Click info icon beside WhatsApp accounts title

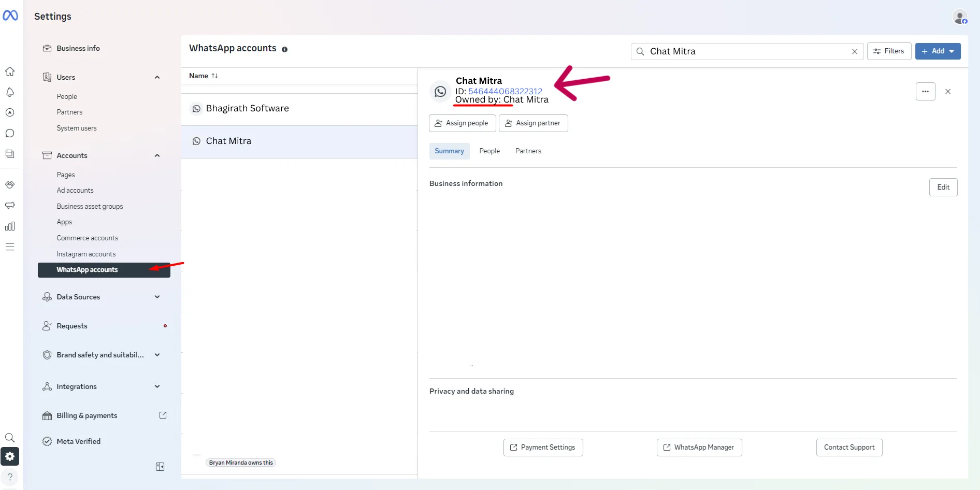[x=284, y=49]
